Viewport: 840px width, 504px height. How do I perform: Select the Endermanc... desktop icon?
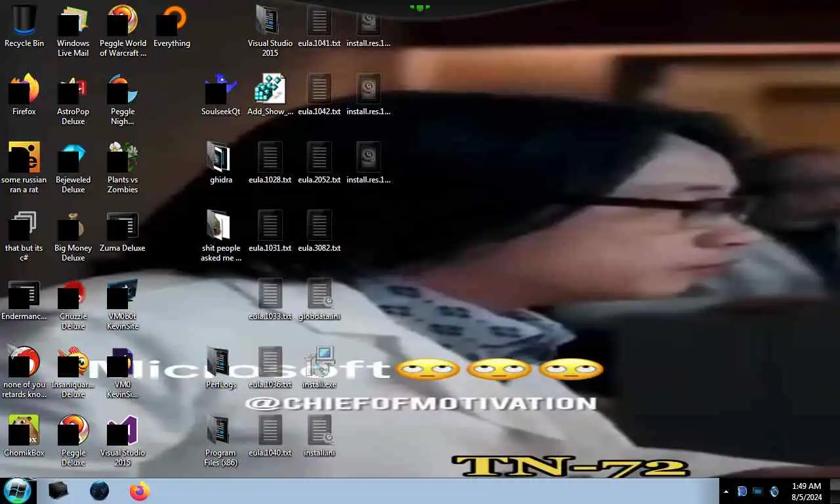(x=24, y=299)
